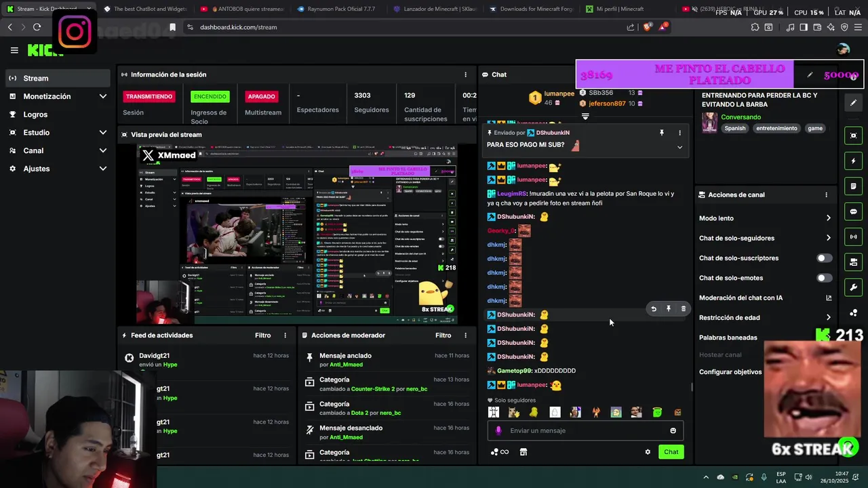Click the yellow duck emote in quick emotes
The width and height of the screenshot is (868, 488).
(x=534, y=412)
